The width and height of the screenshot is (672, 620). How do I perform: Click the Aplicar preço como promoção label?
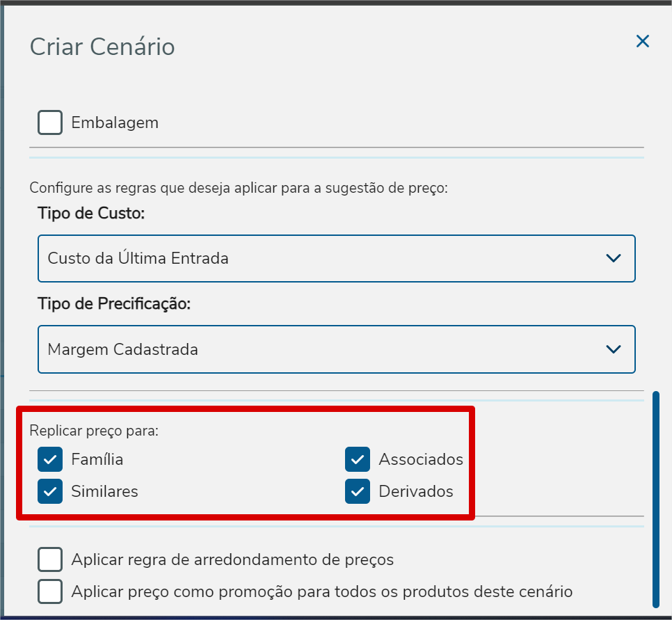pyautogui.click(x=321, y=591)
